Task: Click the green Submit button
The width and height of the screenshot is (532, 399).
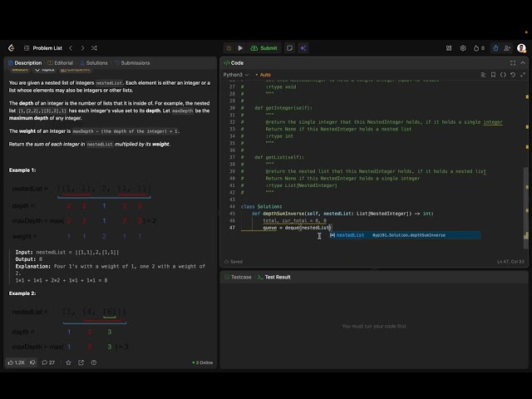Action: pos(264,48)
